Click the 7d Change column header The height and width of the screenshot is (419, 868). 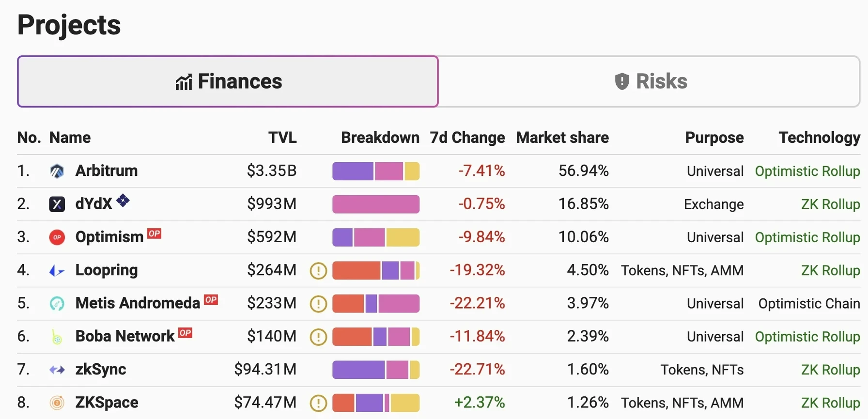click(x=467, y=138)
